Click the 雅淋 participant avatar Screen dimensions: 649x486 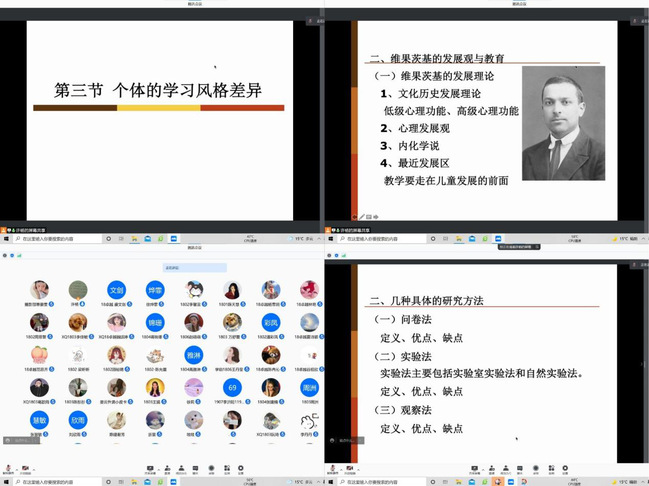pos(193,354)
